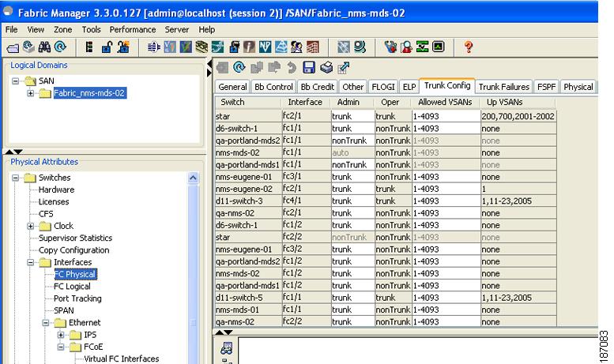The width and height of the screenshot is (614, 364).
Task: Click the main toolbar refresh icon
Action: [60, 47]
